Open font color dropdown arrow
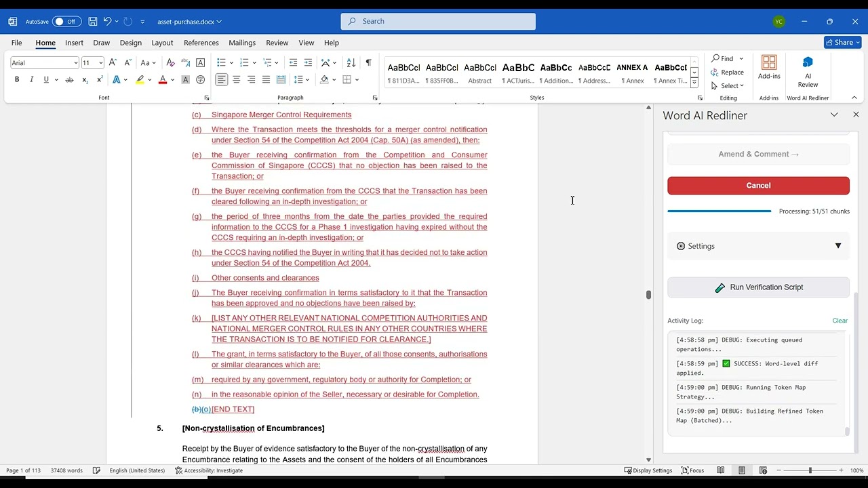The image size is (868, 488). pos(172,79)
